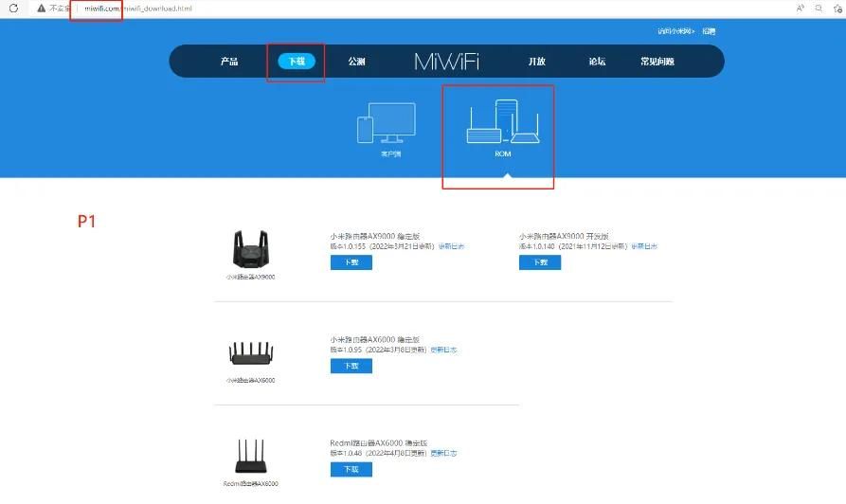Open the 论坛 navigation tab
This screenshot has width=846, height=504.
tap(597, 62)
